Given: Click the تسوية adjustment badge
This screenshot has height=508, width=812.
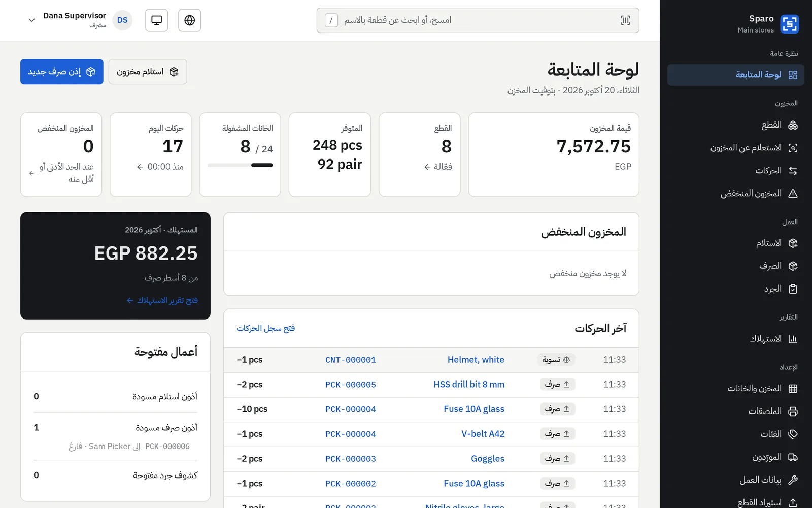Looking at the screenshot, I should (556, 360).
